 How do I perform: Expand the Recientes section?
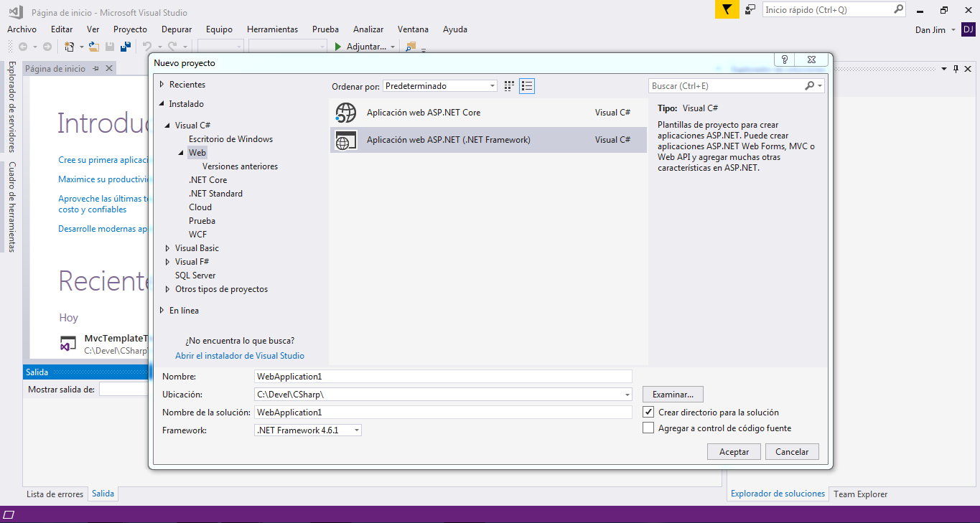click(x=162, y=85)
